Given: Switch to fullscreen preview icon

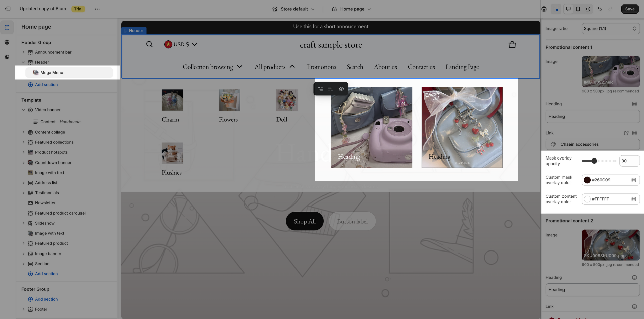Looking at the screenshot, I should click(588, 9).
